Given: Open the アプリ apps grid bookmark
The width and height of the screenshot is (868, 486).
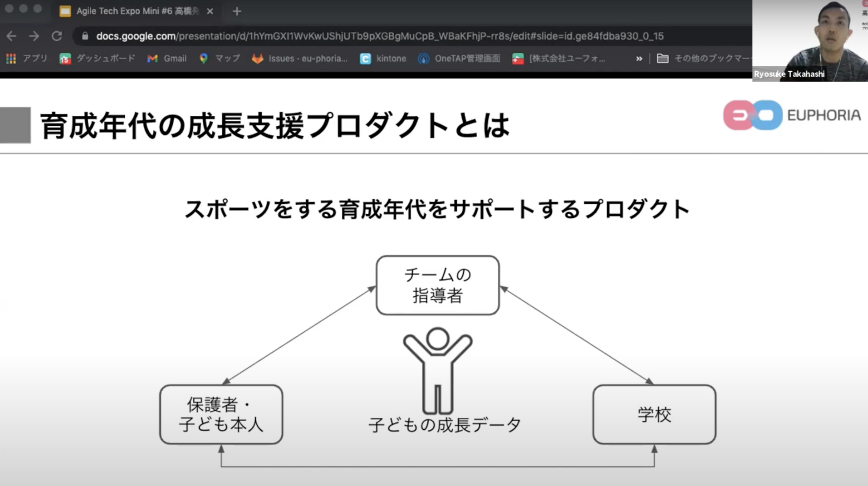Looking at the screenshot, I should pos(27,58).
